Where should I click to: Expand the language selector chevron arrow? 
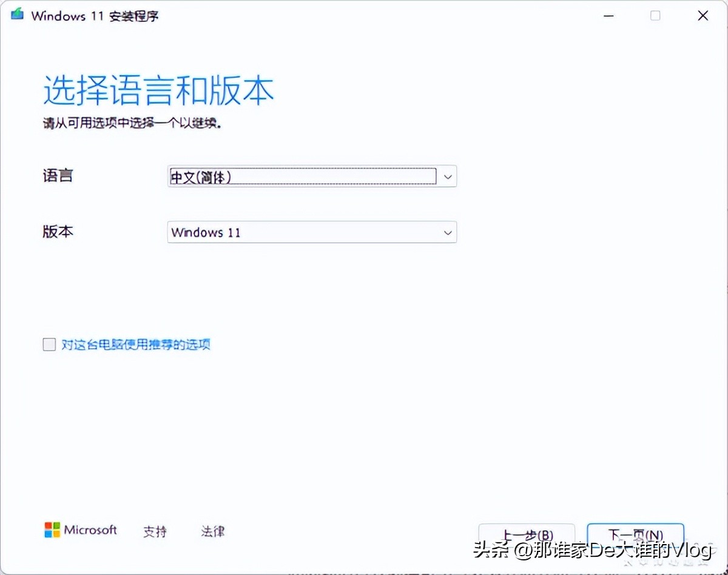pos(448,177)
